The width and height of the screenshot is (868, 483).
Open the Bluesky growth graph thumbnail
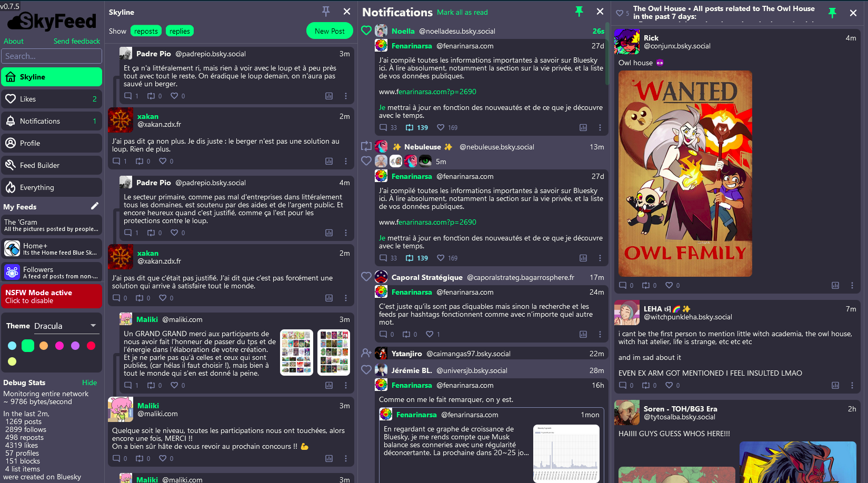(566, 454)
